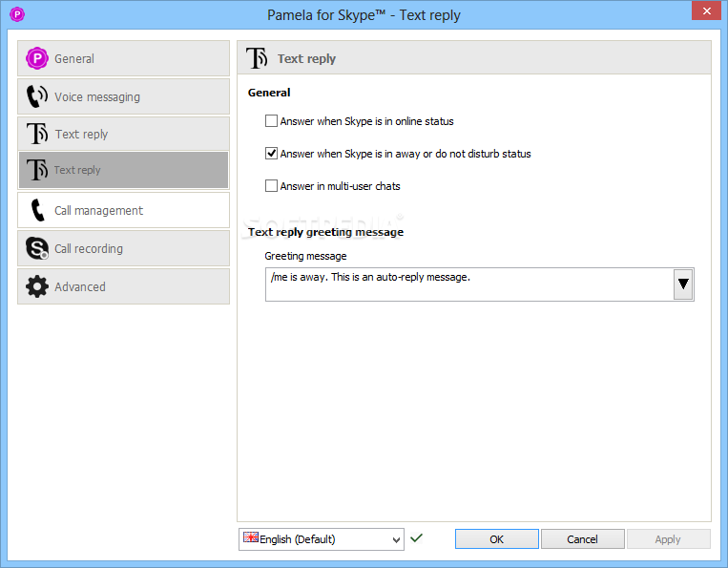Switch to Voice messaging settings
Viewport: 728px width, 568px height.
[x=123, y=96]
